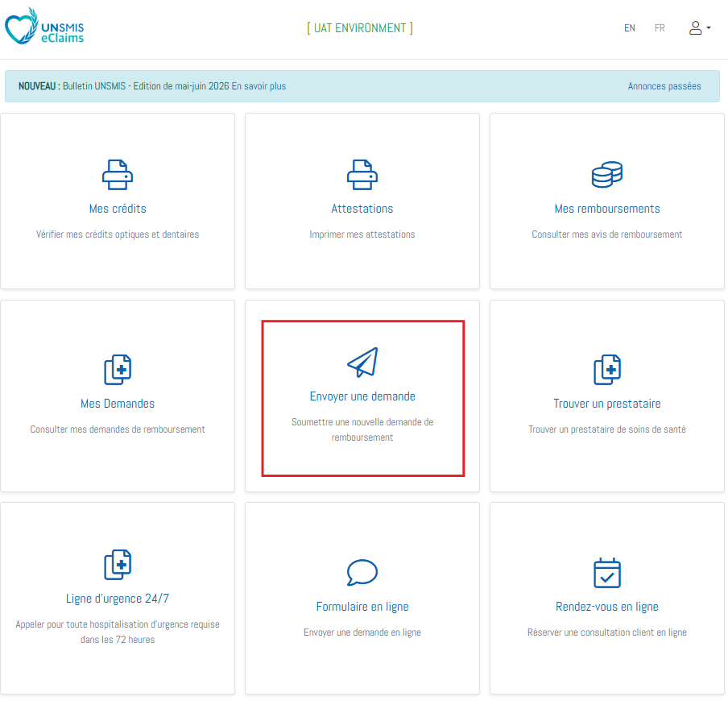This screenshot has width=728, height=701.
Task: Click the coins icon for Mes remboursements
Action: coord(607,175)
